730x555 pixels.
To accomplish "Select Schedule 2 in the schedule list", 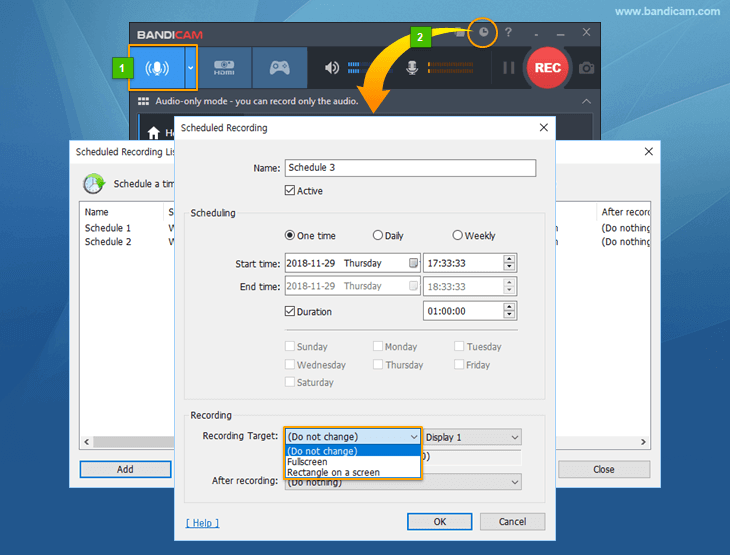I will point(108,242).
